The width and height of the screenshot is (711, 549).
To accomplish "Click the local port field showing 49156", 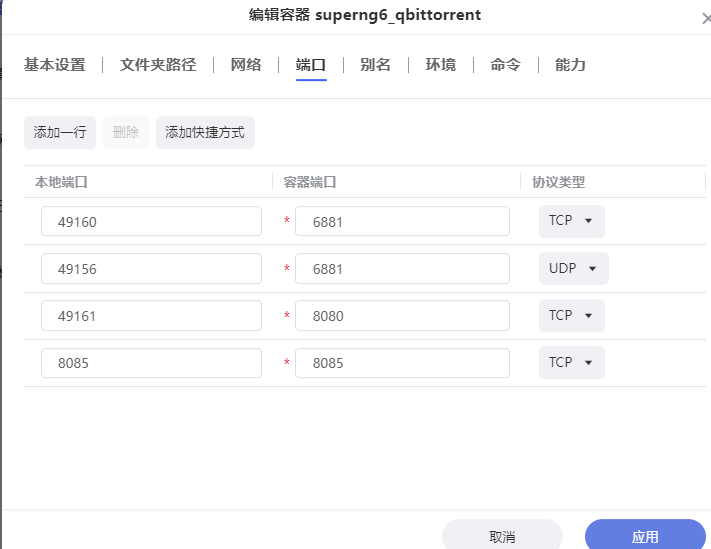I will click(151, 269).
